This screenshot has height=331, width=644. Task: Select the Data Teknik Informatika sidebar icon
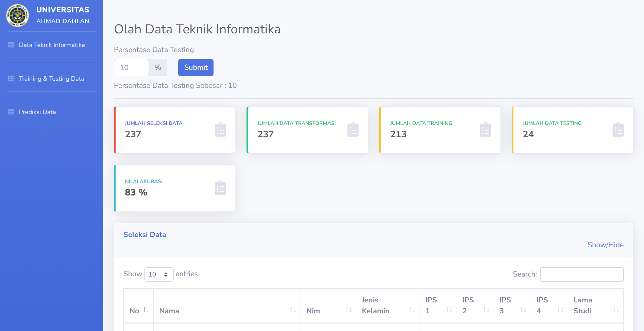pos(11,45)
